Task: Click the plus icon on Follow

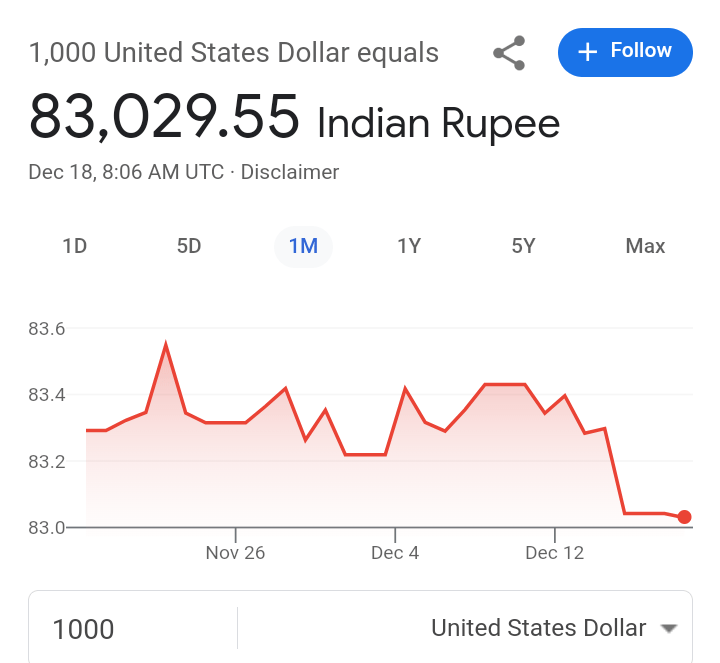Action: coord(588,52)
